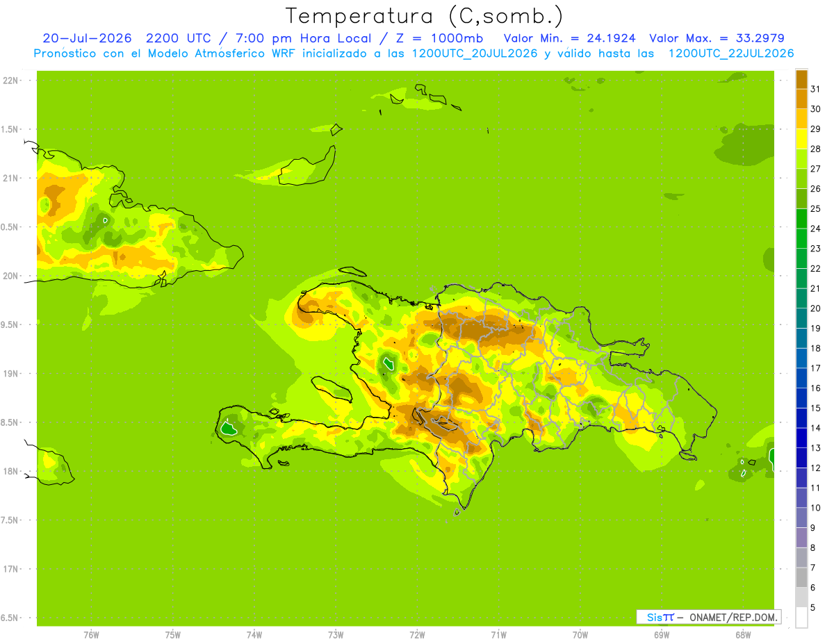
Task: Click the "6.5N" latitude axis label
Action: [10, 618]
